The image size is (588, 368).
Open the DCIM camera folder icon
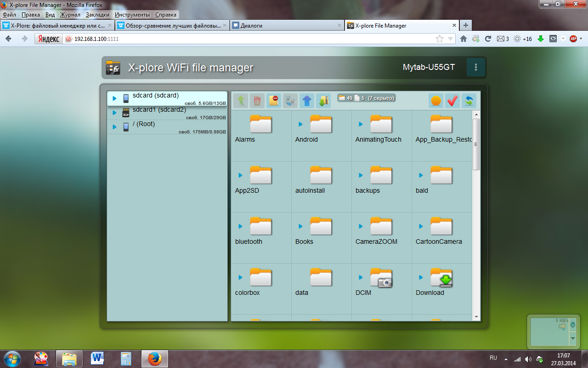click(x=381, y=278)
